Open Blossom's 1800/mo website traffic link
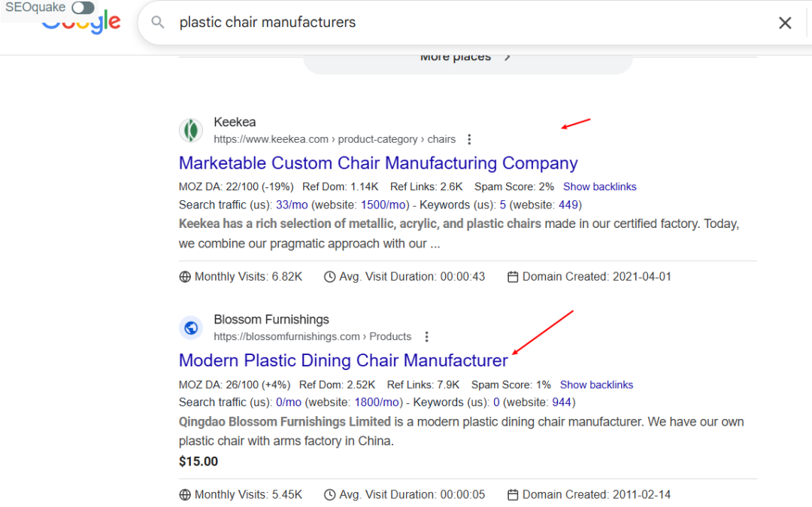Image resolution: width=812 pixels, height=507 pixels. click(x=380, y=402)
